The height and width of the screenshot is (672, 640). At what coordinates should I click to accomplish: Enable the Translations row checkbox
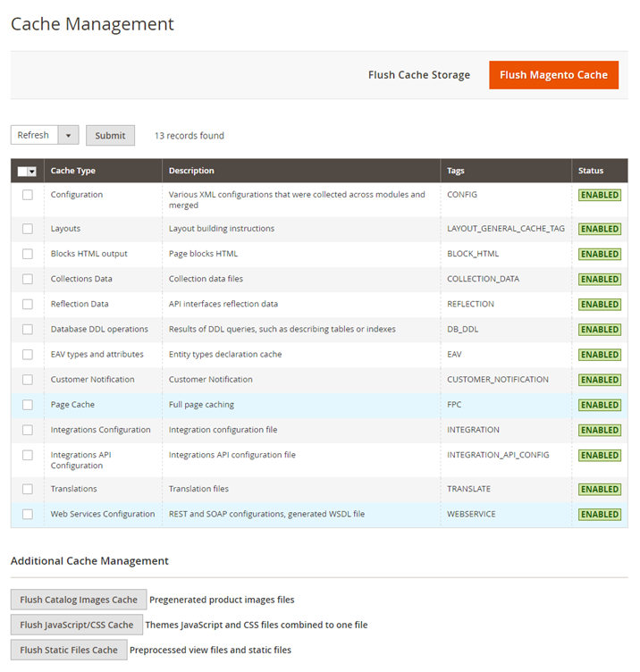coord(28,489)
